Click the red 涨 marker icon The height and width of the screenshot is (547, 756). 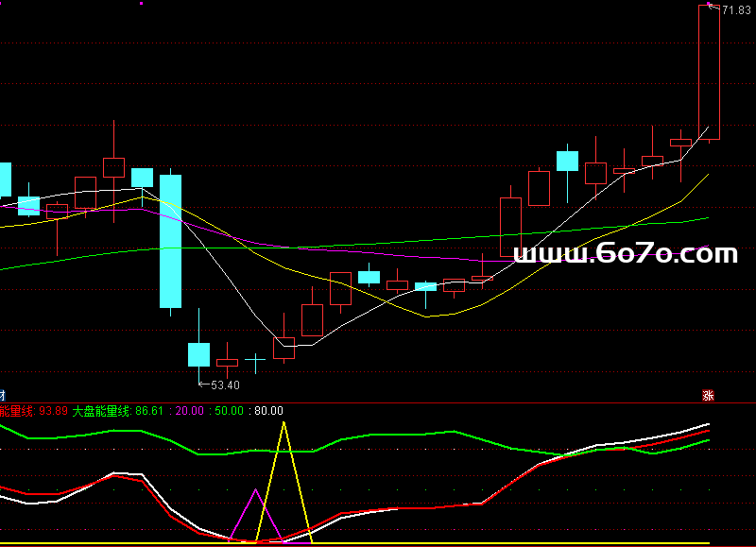708,395
